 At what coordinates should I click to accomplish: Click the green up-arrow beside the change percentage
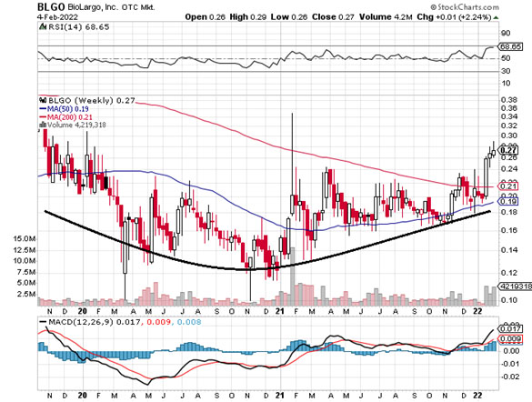(496, 17)
